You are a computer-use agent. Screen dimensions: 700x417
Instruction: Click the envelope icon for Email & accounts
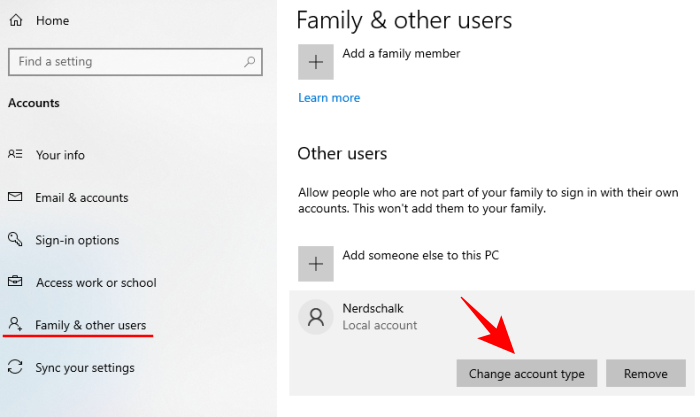[15, 198]
